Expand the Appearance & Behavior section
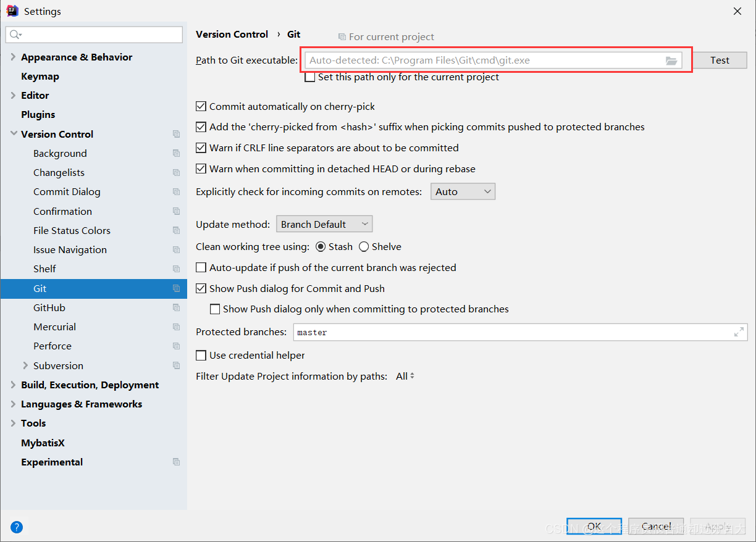Screen dimensions: 756x542 tap(14, 57)
